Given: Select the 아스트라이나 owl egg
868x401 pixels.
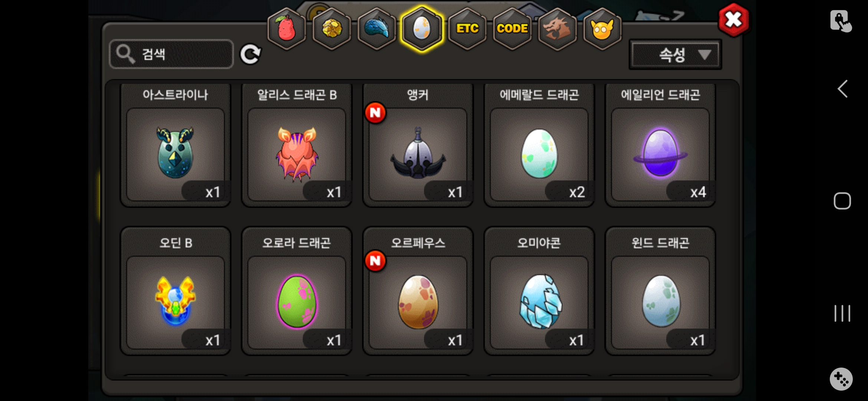Looking at the screenshot, I should click(175, 145).
